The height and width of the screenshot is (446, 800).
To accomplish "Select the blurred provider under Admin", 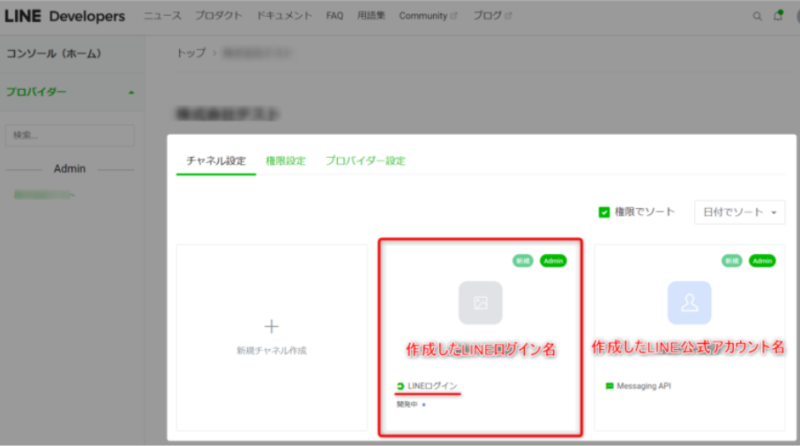I will [x=44, y=194].
